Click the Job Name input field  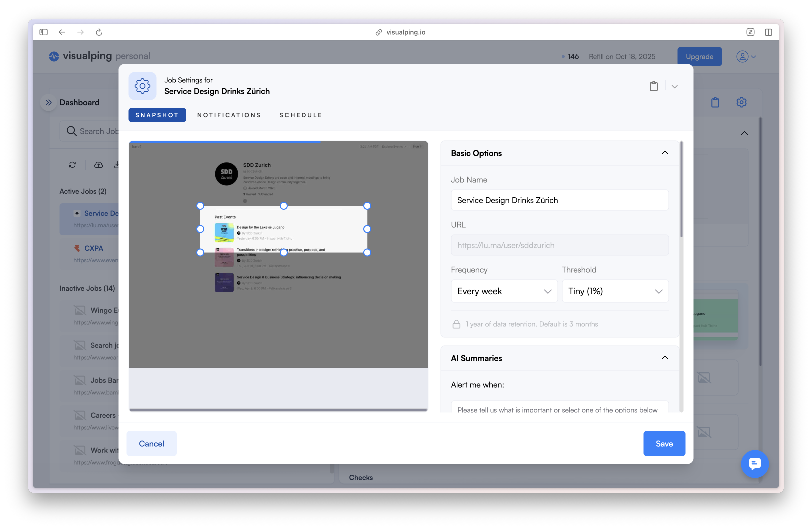point(559,200)
